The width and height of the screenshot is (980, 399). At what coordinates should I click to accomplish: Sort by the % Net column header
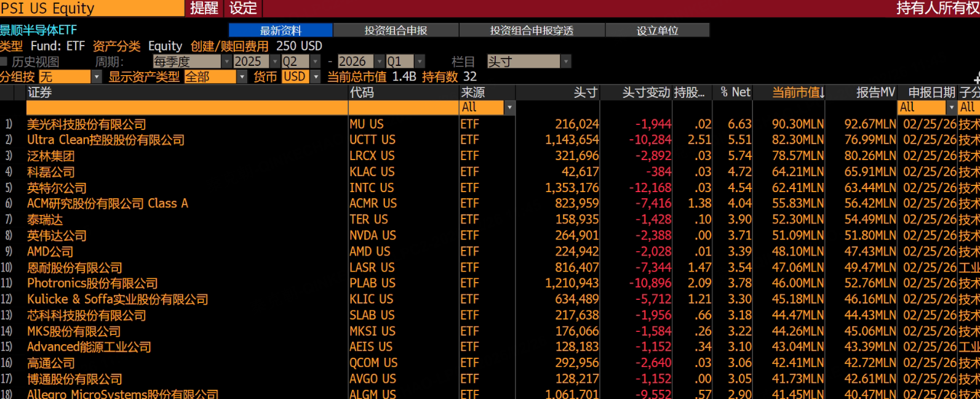click(735, 92)
